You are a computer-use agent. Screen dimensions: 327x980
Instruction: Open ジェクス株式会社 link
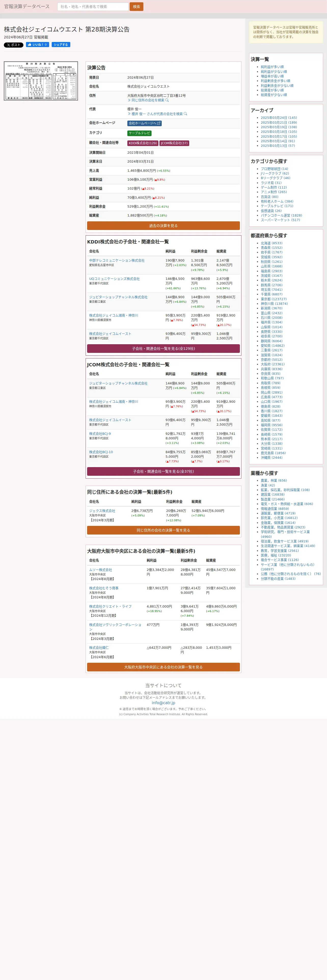click(x=102, y=511)
